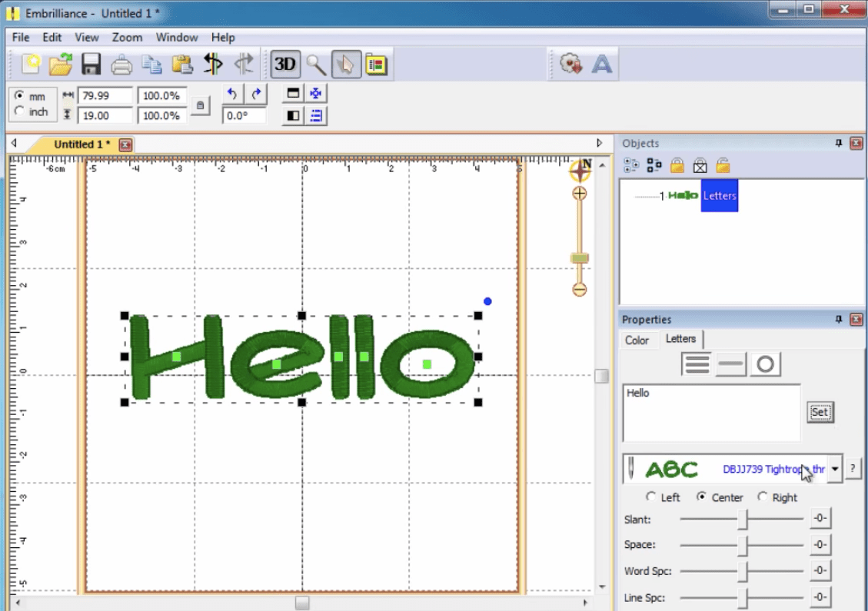The height and width of the screenshot is (611, 868).
Task: Click the Save floppy disk icon
Action: (x=91, y=65)
